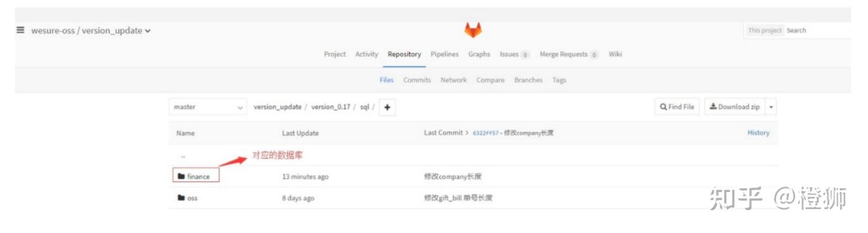Image resolution: width=868 pixels, height=233 pixels.
Task: Open finance folder in file list
Action: coord(193,176)
